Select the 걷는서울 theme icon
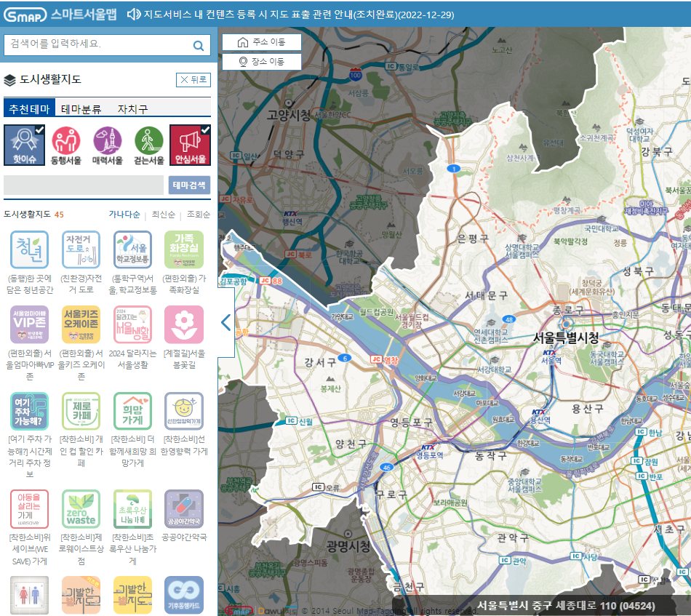The height and width of the screenshot is (616, 691). tap(148, 145)
